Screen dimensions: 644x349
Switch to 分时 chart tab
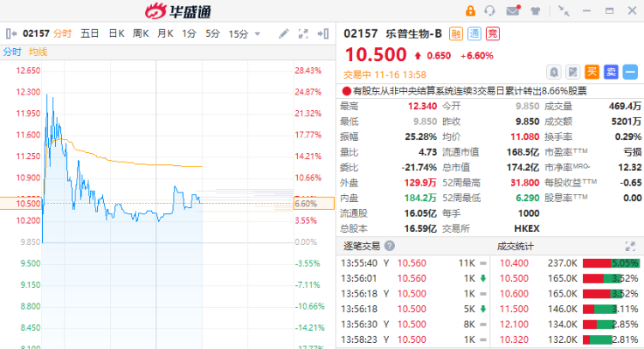coord(63,34)
